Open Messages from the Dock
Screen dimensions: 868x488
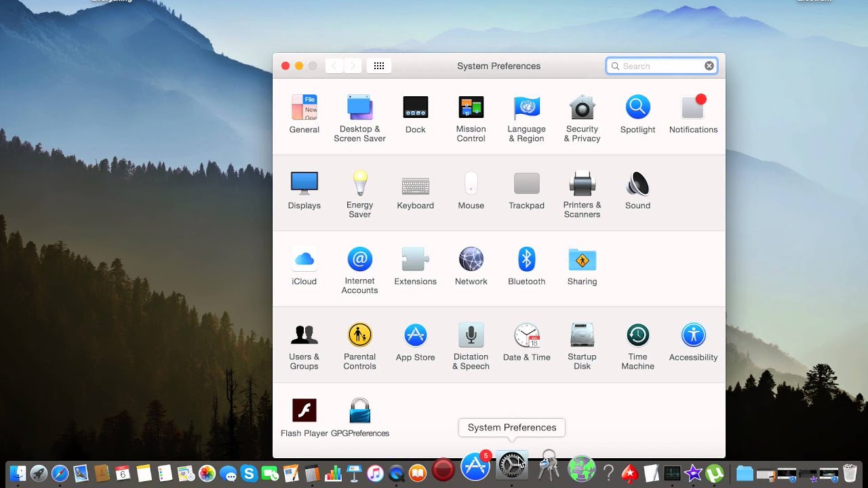coord(228,474)
